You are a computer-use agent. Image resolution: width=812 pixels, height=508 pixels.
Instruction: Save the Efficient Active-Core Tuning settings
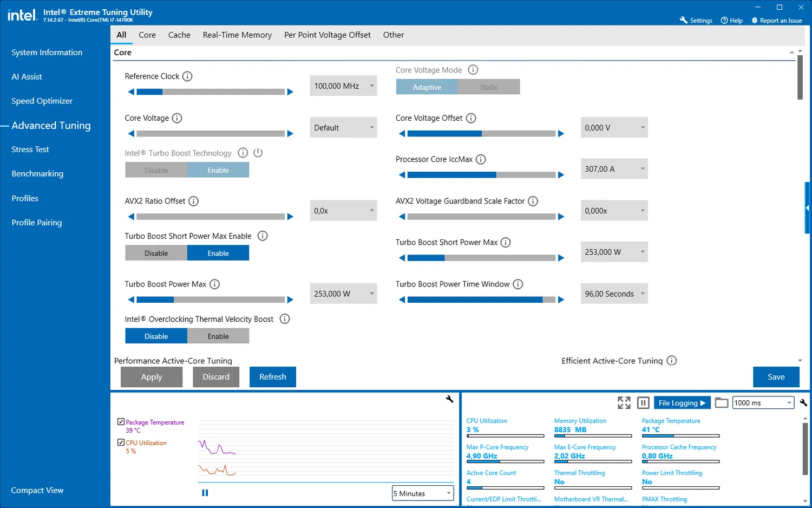click(776, 376)
